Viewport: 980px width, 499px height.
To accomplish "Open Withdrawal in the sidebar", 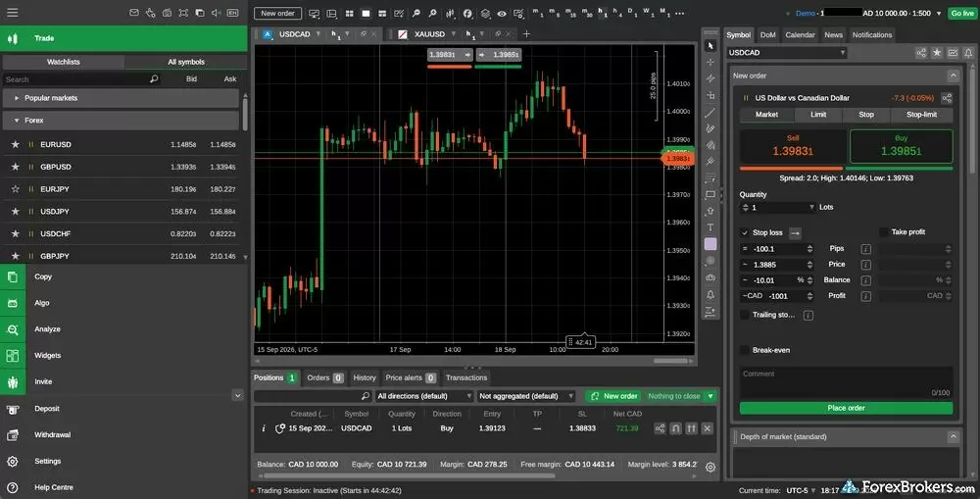I will tap(52, 434).
